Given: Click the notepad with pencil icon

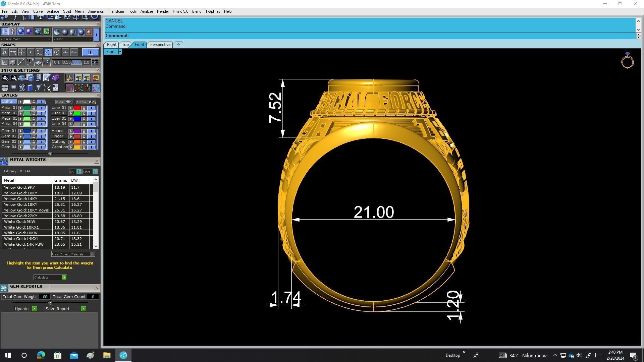Looking at the screenshot, I should [x=47, y=78].
